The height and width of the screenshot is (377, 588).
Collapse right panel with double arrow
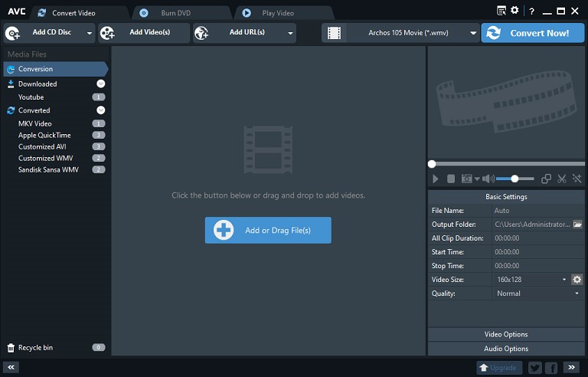[x=571, y=367]
